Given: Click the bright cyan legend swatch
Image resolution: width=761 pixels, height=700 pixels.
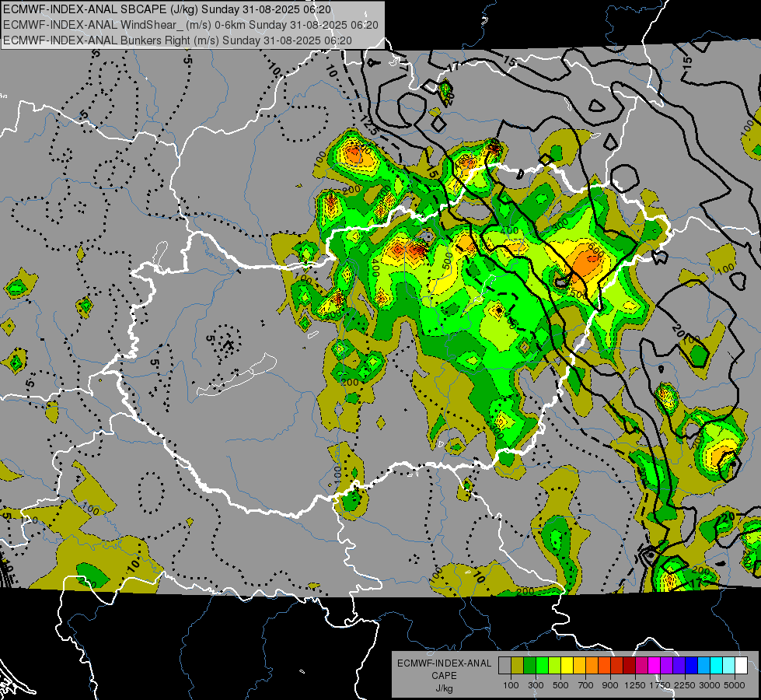Looking at the screenshot, I should pos(717,665).
